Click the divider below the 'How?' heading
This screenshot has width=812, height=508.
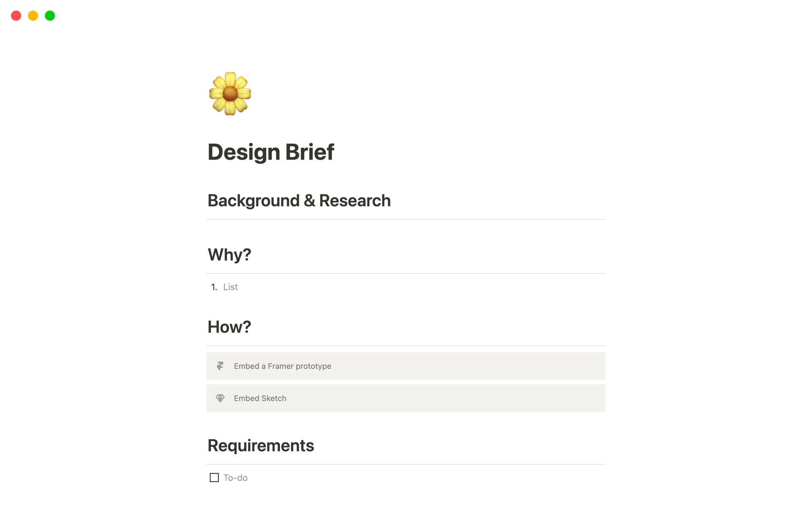(406, 345)
